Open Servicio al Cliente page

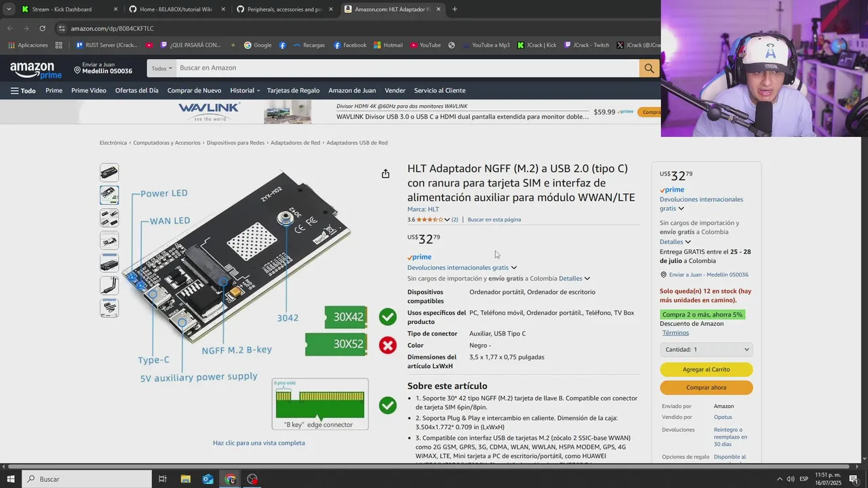point(439,90)
